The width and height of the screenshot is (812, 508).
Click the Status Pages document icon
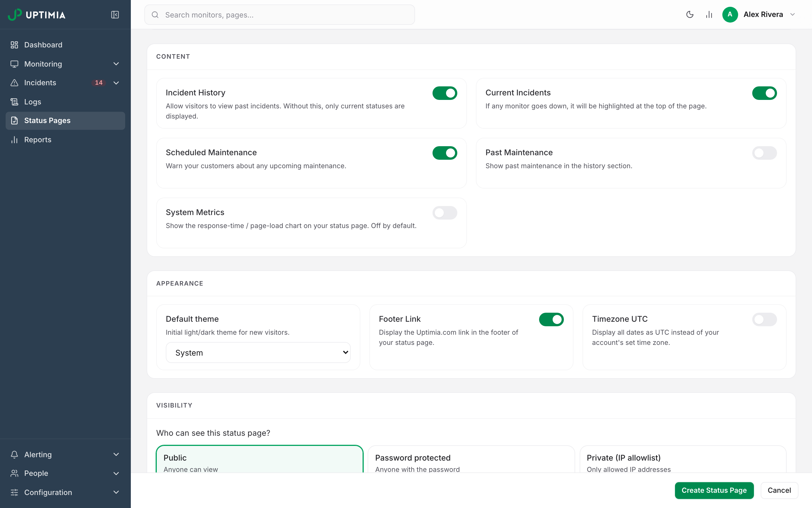tap(14, 121)
